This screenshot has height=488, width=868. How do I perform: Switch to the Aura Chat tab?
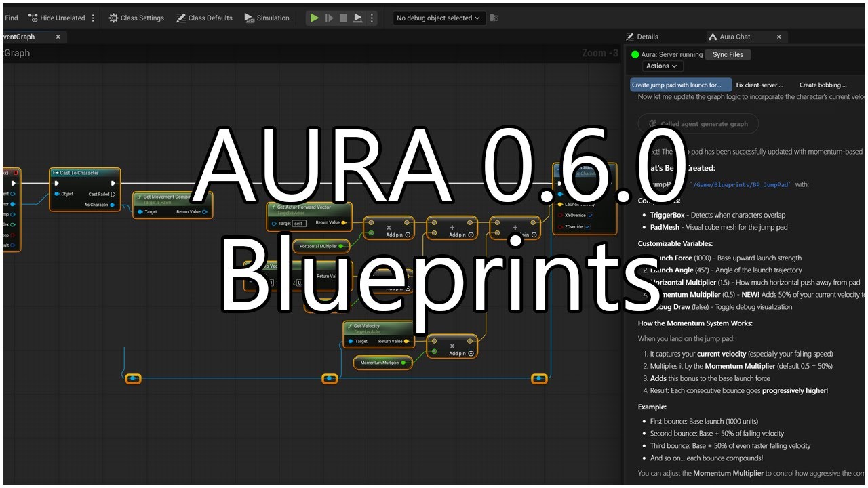pos(735,37)
